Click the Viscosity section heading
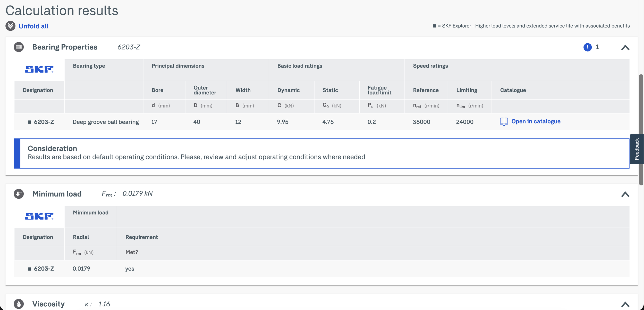 [x=48, y=304]
